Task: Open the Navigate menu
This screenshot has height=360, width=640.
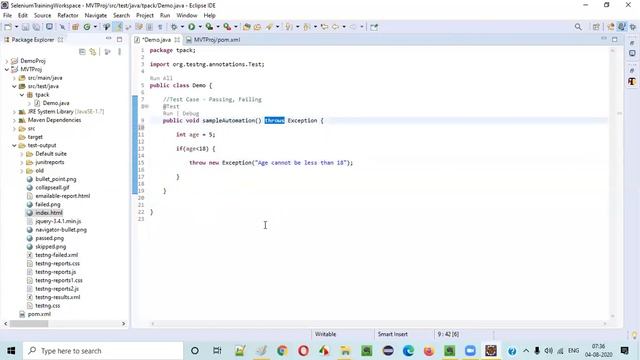Action: (96, 15)
